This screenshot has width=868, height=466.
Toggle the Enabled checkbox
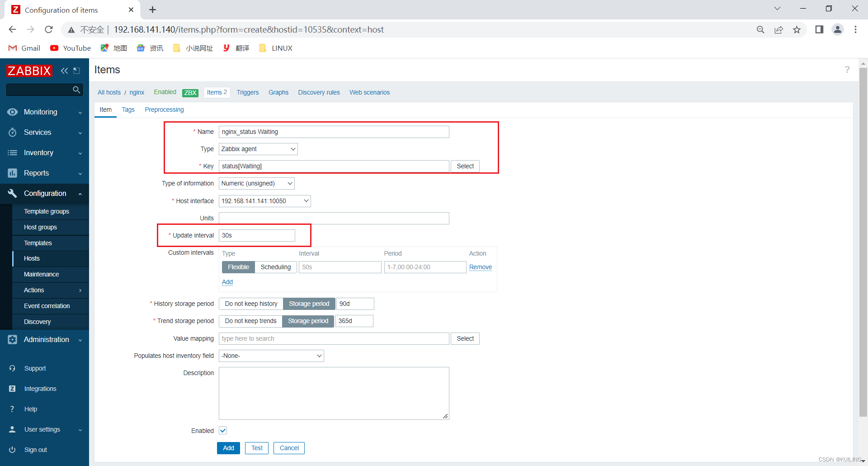tap(223, 430)
